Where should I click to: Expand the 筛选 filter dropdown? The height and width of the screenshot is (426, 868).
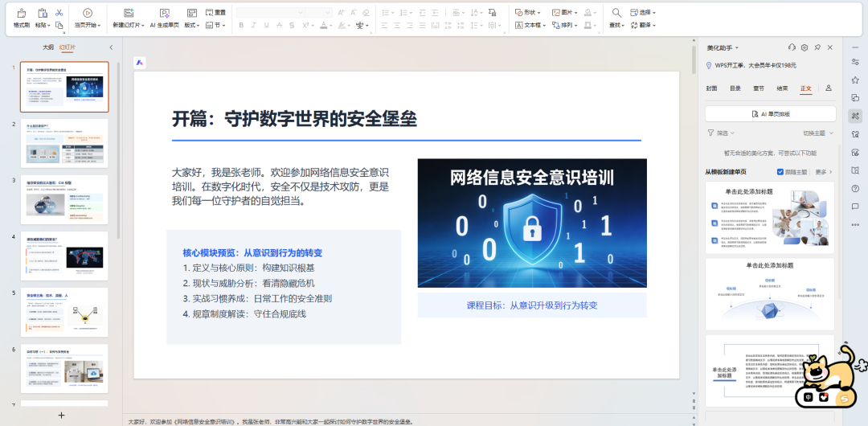tap(721, 133)
